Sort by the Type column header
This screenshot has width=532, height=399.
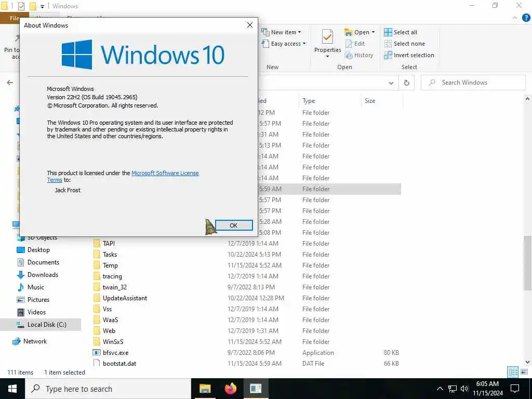pos(309,101)
